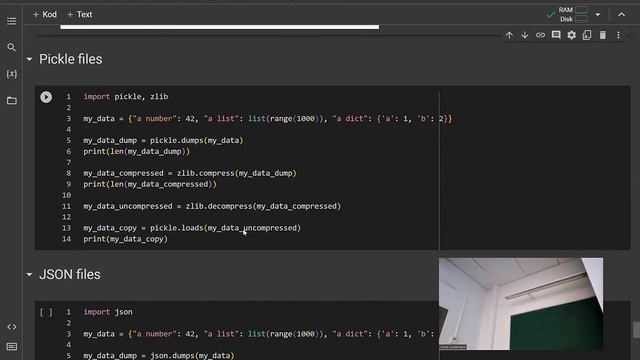Open more cell actions menu
640x360 pixels.
(x=618, y=35)
